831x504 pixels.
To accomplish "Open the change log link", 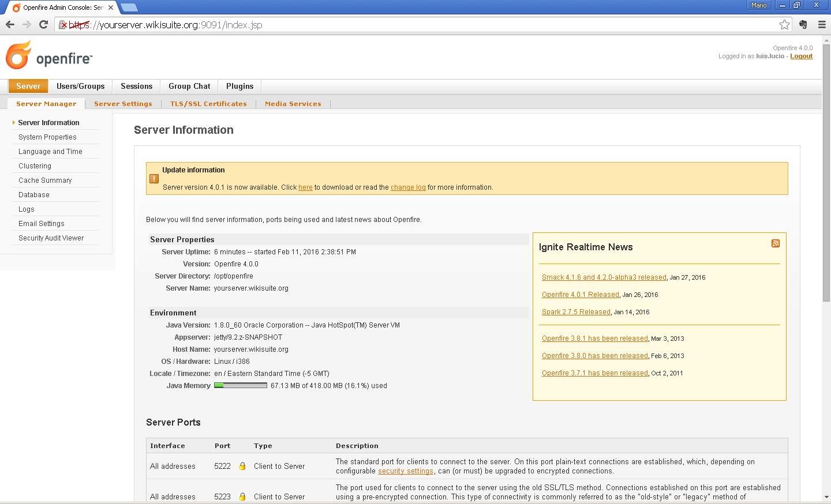I will [x=408, y=187].
